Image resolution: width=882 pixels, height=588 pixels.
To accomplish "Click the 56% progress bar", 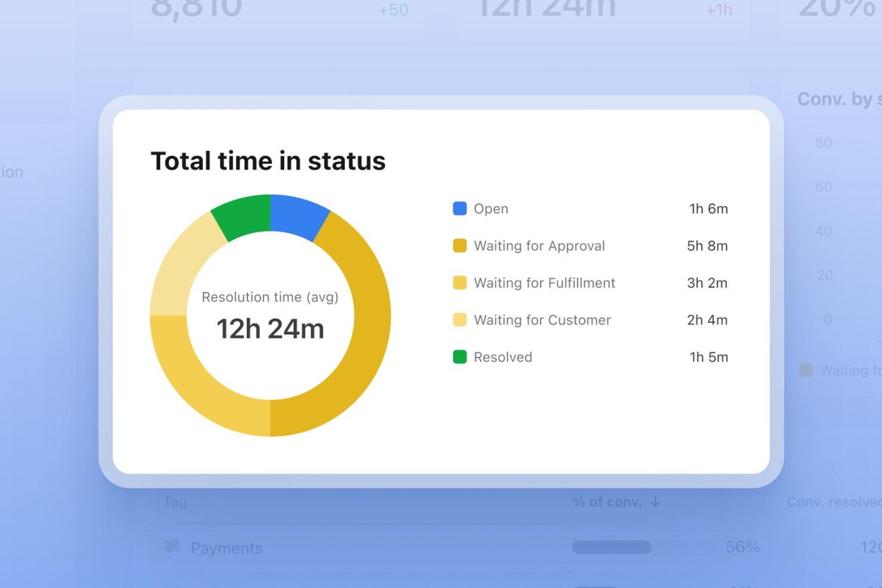I will (x=611, y=546).
